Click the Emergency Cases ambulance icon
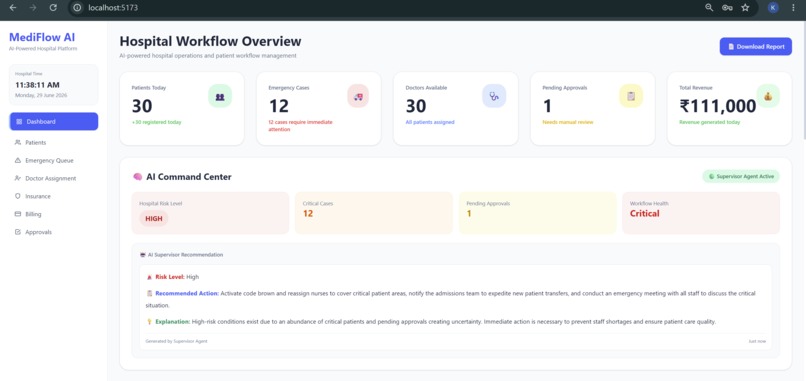This screenshot has width=806, height=381. pyautogui.click(x=358, y=96)
